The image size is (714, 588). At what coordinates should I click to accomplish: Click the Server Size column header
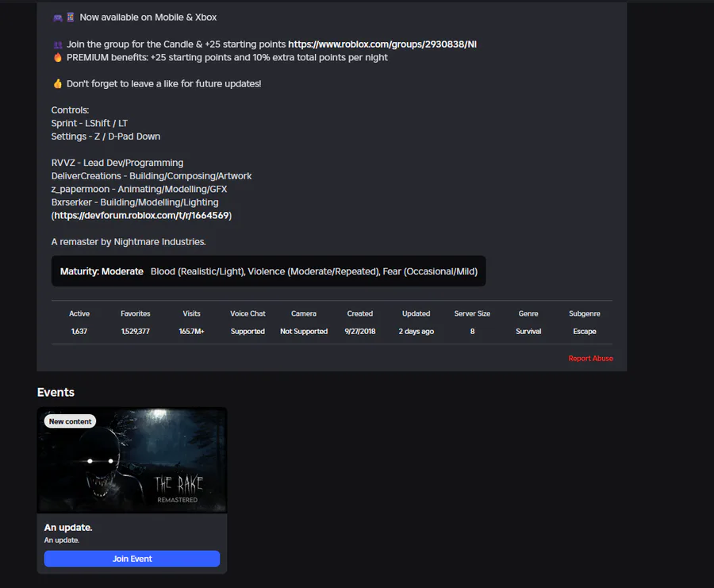click(472, 313)
